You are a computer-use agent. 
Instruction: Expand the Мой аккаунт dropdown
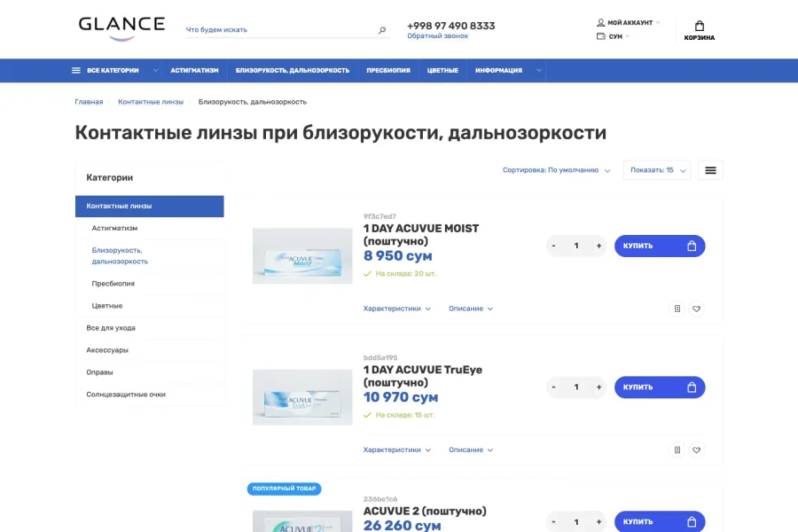(658, 22)
